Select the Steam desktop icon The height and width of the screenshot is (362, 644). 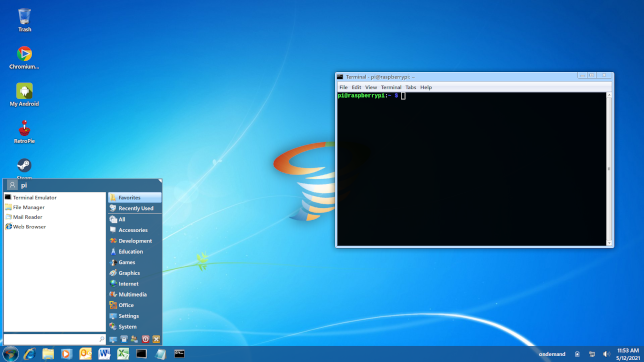(24, 168)
